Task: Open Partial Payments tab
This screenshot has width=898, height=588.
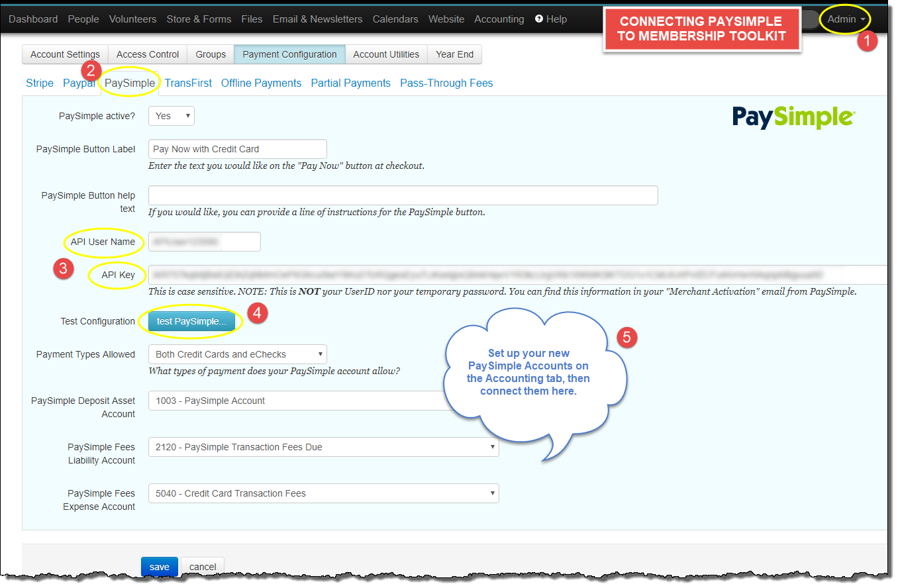Action: coord(350,83)
